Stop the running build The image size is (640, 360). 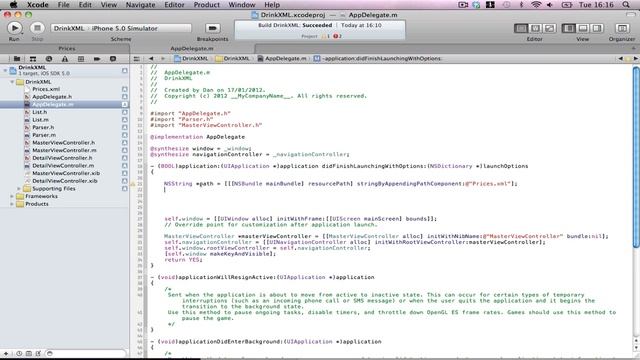(x=37, y=28)
